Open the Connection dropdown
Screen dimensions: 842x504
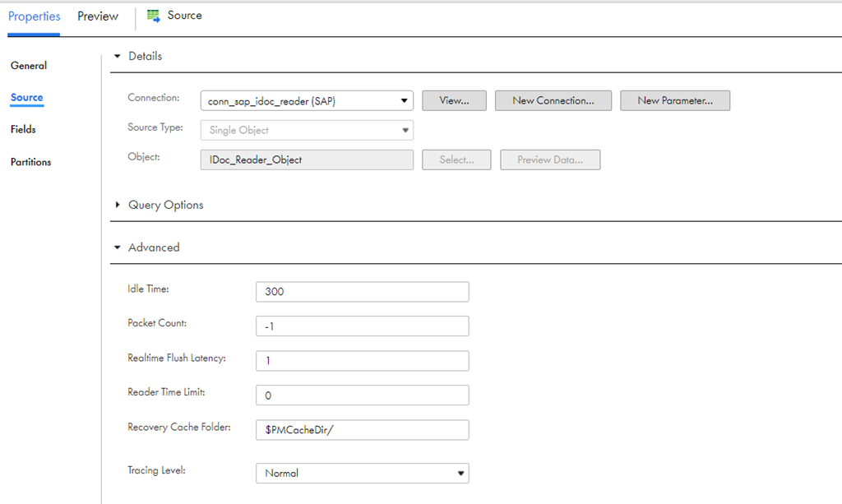click(x=307, y=100)
